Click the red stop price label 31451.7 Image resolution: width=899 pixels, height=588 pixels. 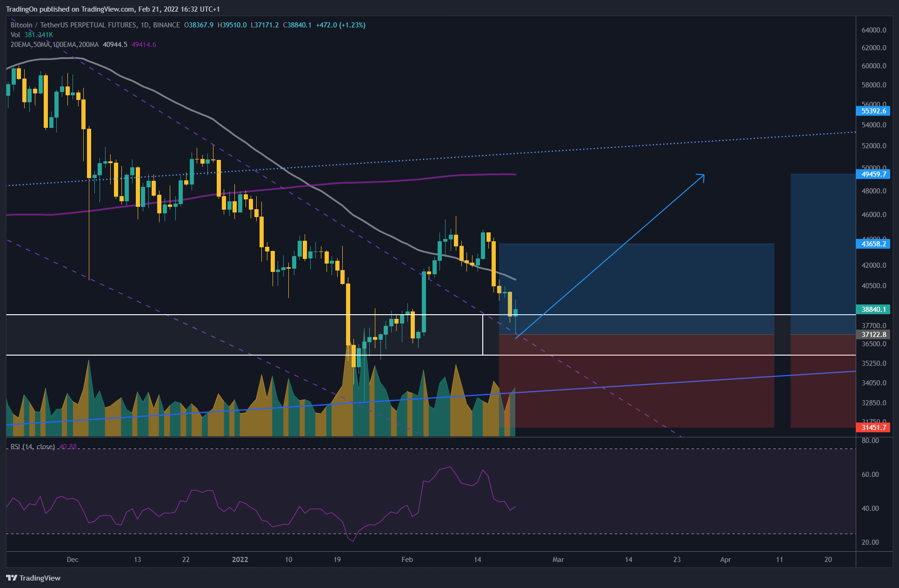(x=873, y=427)
